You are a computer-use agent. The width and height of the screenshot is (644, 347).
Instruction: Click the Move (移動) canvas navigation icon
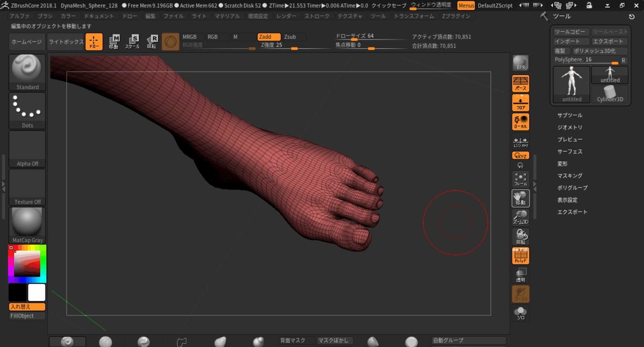pos(520,198)
